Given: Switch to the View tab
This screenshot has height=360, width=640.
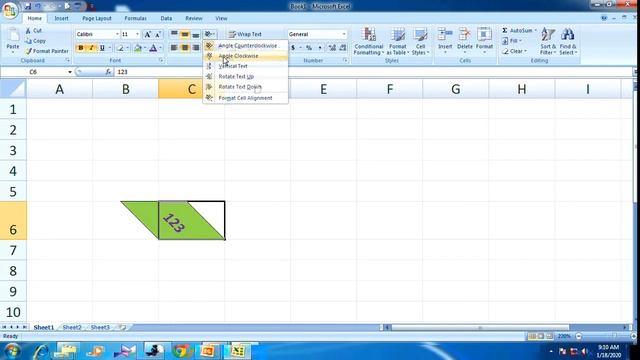Looking at the screenshot, I should tap(221, 18).
